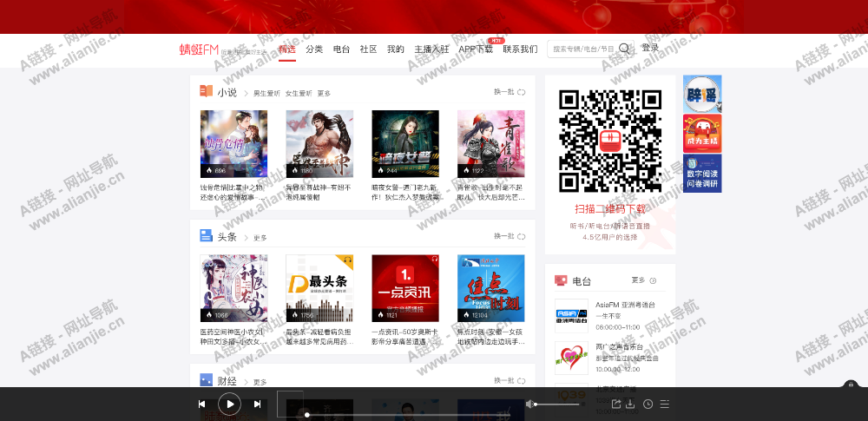Viewport: 868px width, 421px height.
Task: Open 更多 beside 小说
Action: [x=324, y=94]
